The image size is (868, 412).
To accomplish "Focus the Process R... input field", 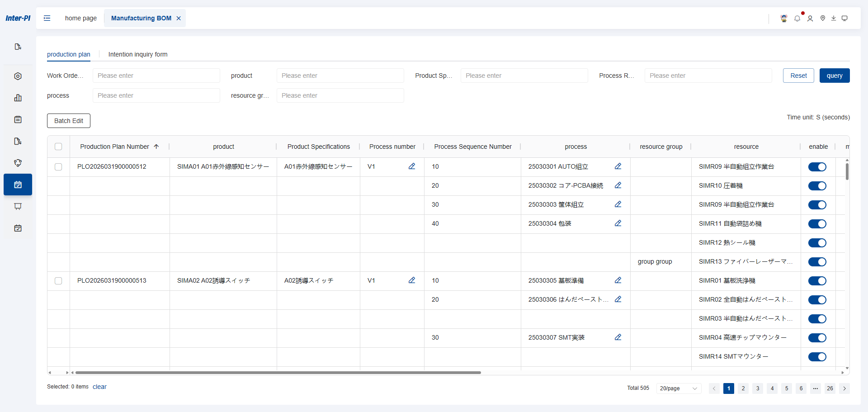I will (708, 76).
